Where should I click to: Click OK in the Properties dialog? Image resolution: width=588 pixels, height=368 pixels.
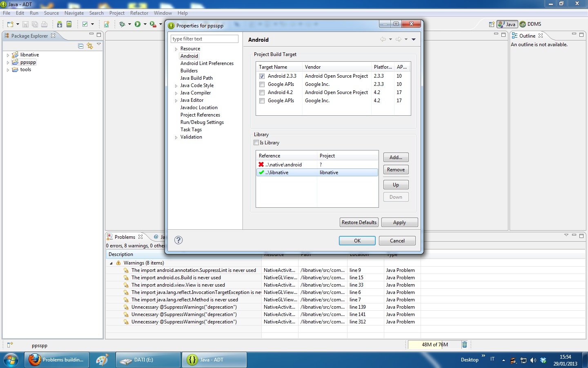click(x=357, y=241)
